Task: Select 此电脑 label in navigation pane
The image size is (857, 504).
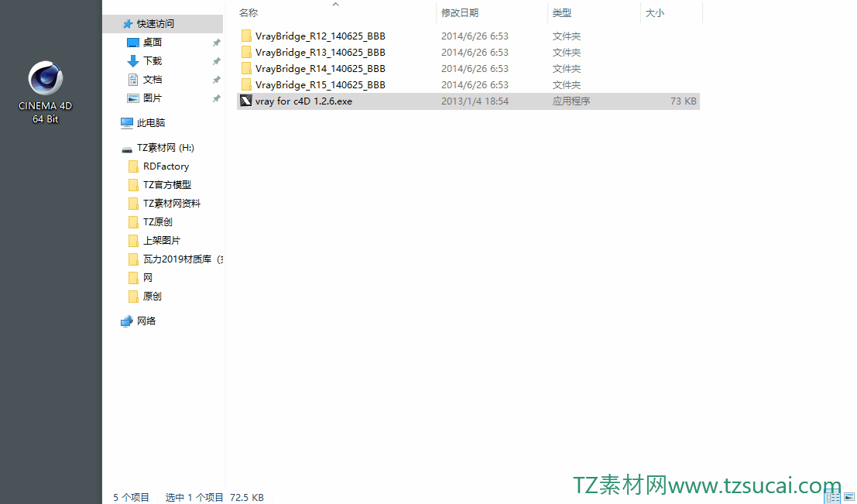Action: click(x=151, y=123)
